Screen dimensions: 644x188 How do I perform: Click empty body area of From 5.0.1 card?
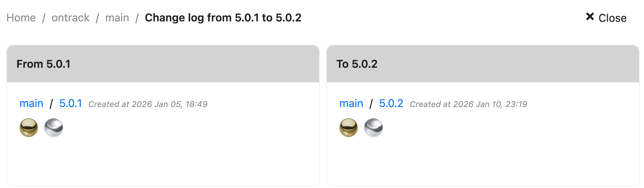(x=175, y=158)
